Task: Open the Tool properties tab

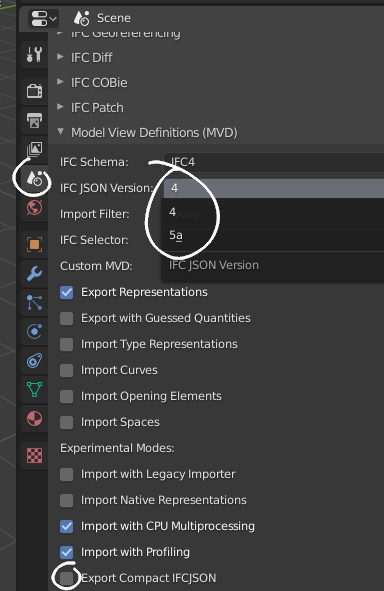Action: coord(34,55)
